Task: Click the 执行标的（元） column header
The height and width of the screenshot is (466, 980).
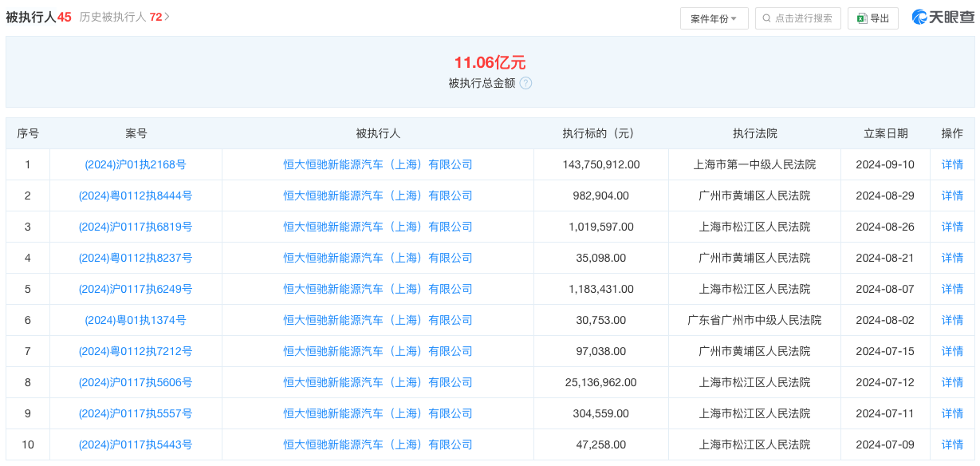Action: 601,133
